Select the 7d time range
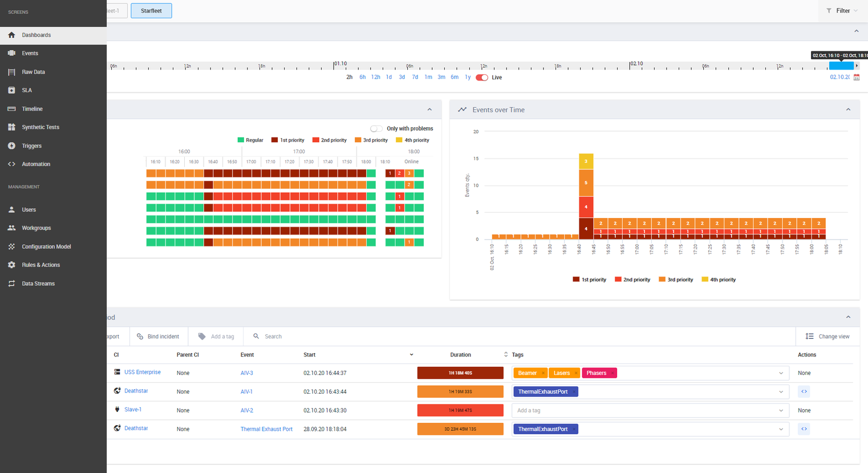 point(415,77)
